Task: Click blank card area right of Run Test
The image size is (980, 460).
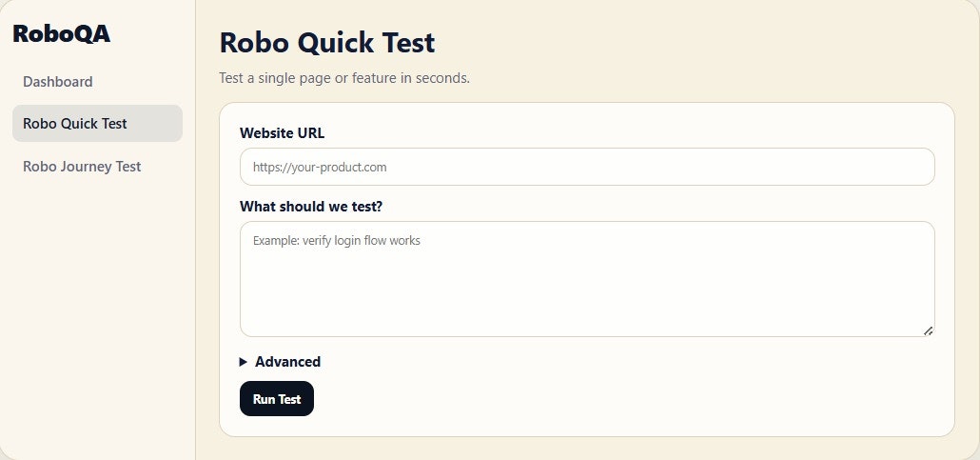Action: pos(618,399)
